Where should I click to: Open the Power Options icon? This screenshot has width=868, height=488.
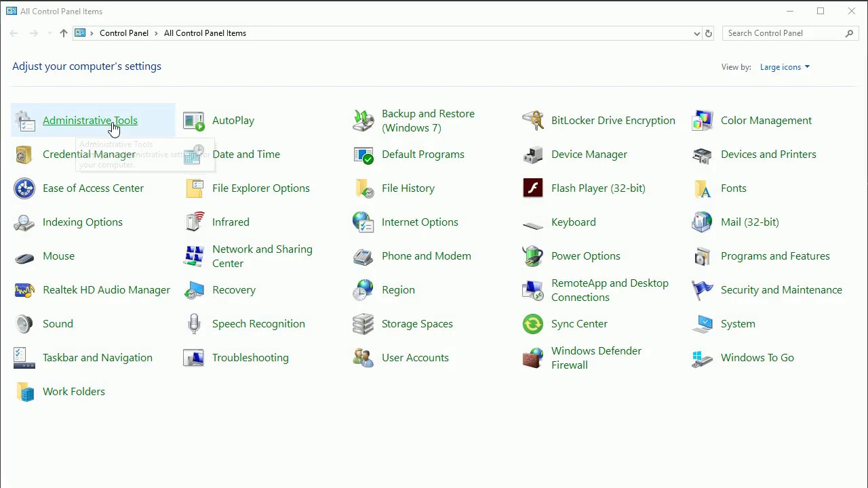533,256
